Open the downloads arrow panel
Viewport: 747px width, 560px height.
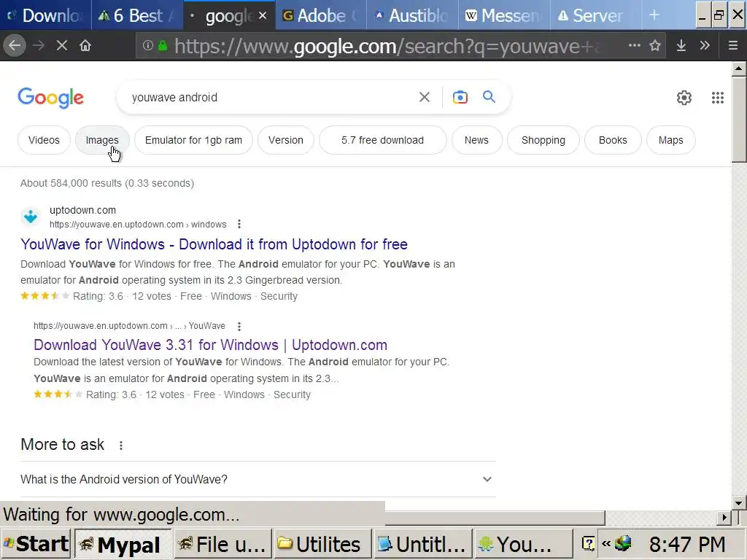tap(681, 46)
